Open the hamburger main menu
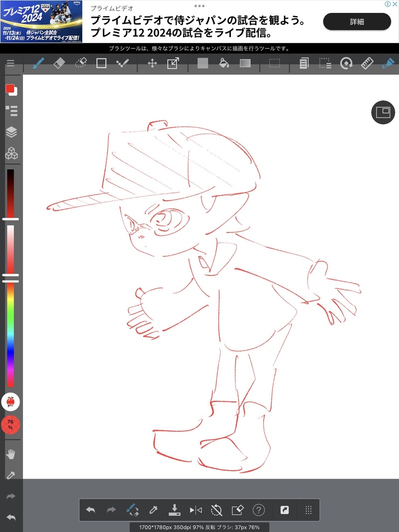Viewport: 399px width, 532px height. [10, 63]
